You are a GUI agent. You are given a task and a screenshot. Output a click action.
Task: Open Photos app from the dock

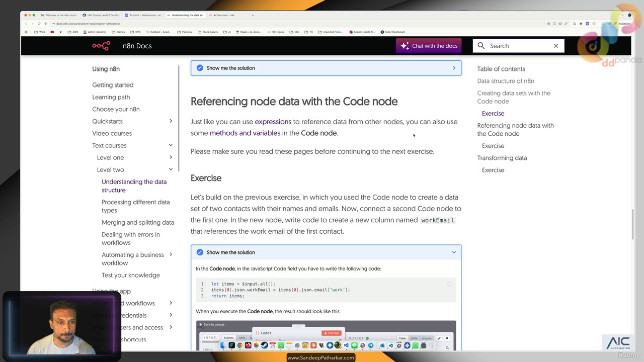tap(257, 345)
